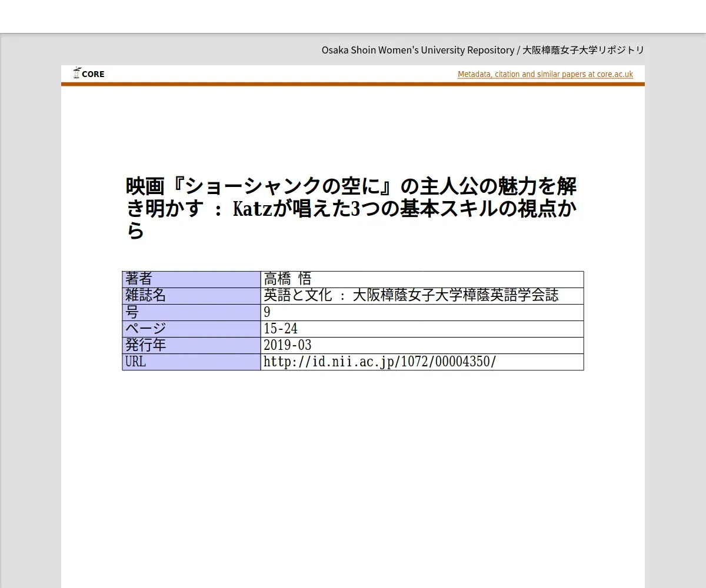
Task: Click the paper title starting 映画『ショーシャンクの空に』
Action: (x=351, y=208)
